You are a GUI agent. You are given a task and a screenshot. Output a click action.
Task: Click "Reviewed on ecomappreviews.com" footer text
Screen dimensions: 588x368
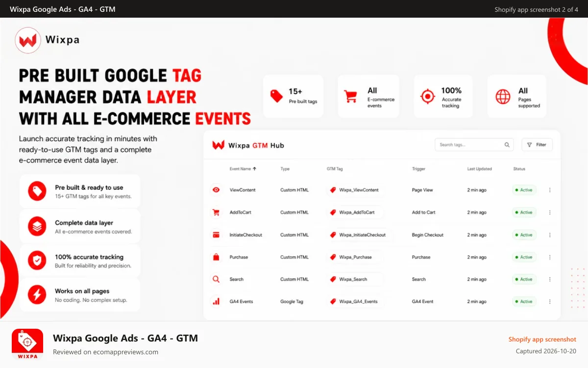105,352
